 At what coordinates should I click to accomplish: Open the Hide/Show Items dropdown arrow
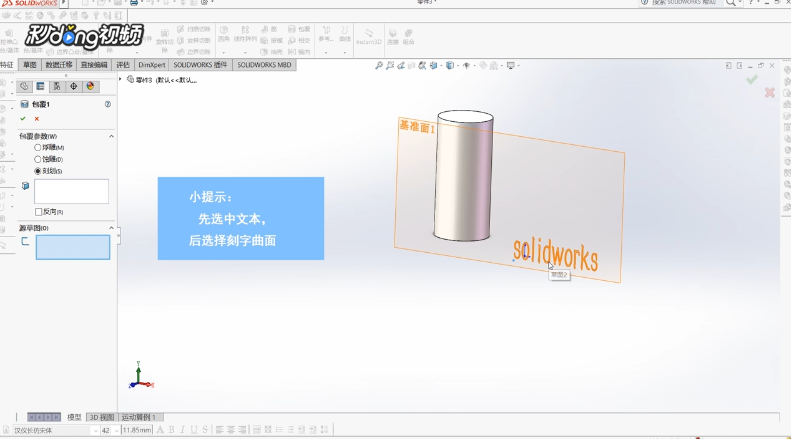coord(474,66)
